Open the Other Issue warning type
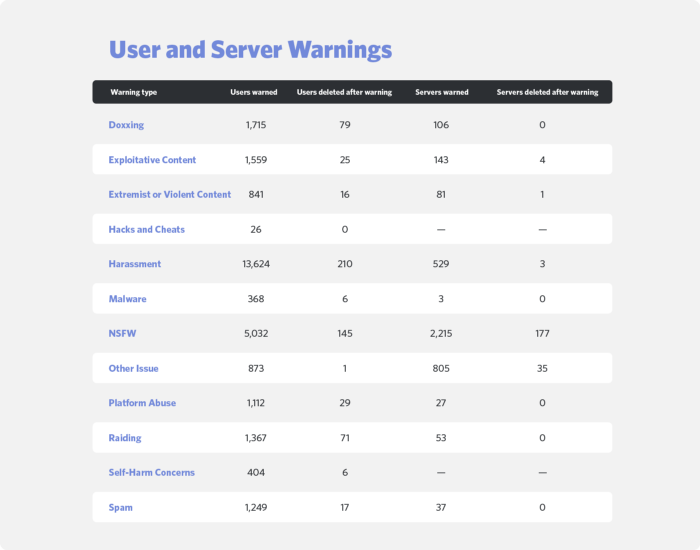Screen dimensions: 700x550 click(x=134, y=369)
